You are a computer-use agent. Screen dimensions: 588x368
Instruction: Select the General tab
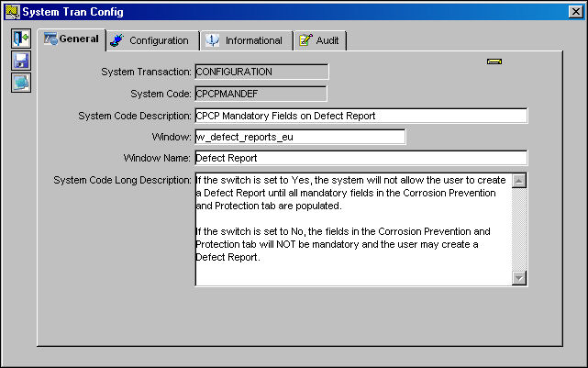pos(72,39)
